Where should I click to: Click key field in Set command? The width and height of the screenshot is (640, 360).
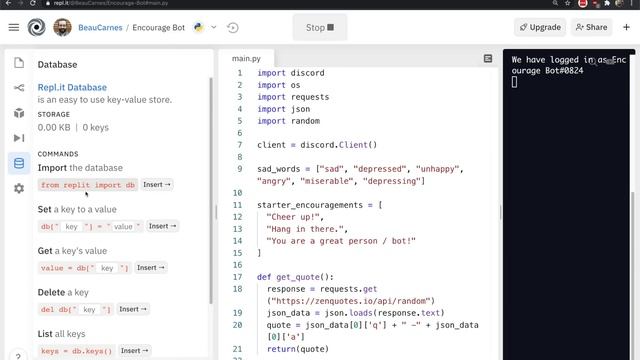coord(71,227)
